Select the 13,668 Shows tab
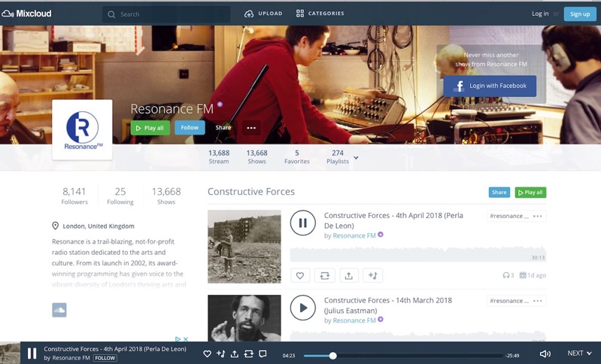The image size is (601, 364). (x=256, y=157)
